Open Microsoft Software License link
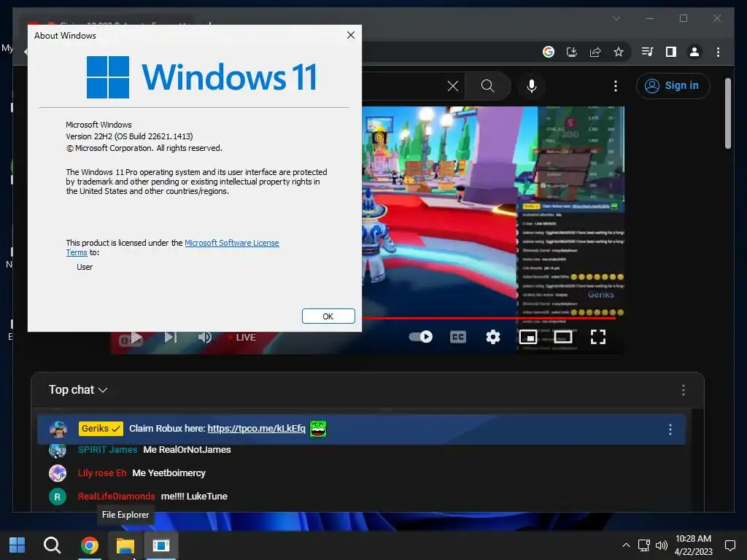Screen dimensions: 747x560 pos(231,243)
